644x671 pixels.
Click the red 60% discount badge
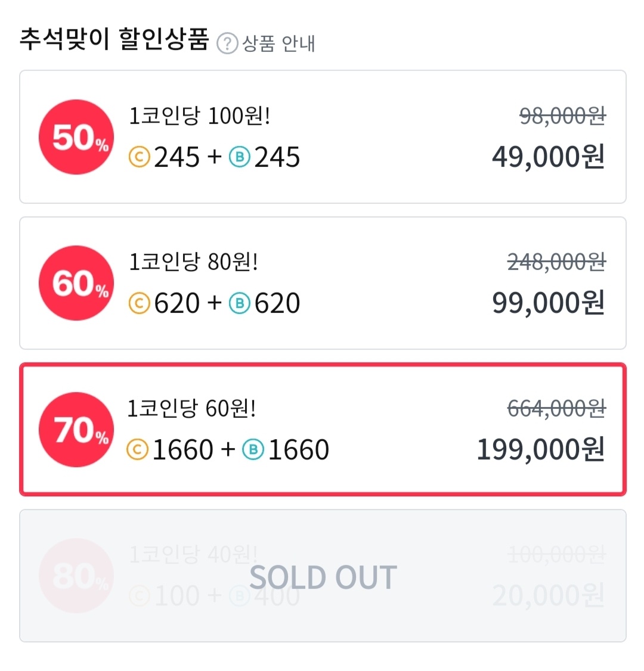click(x=76, y=283)
